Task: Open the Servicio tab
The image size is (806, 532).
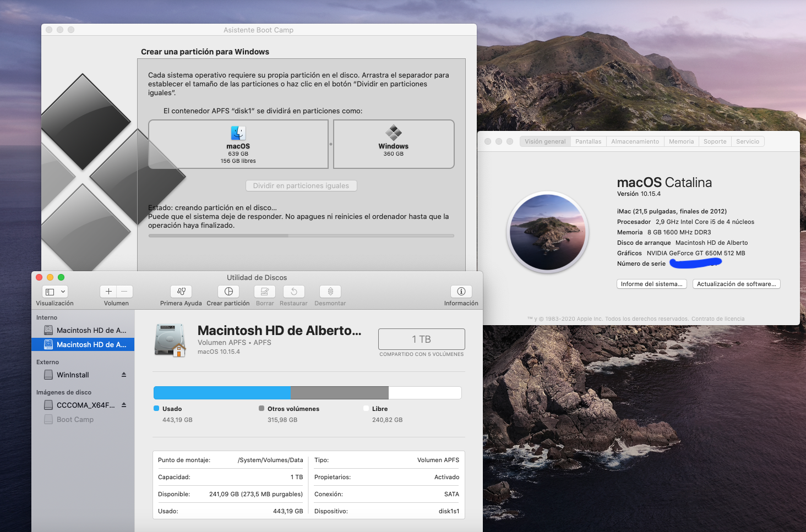Action: (x=748, y=141)
